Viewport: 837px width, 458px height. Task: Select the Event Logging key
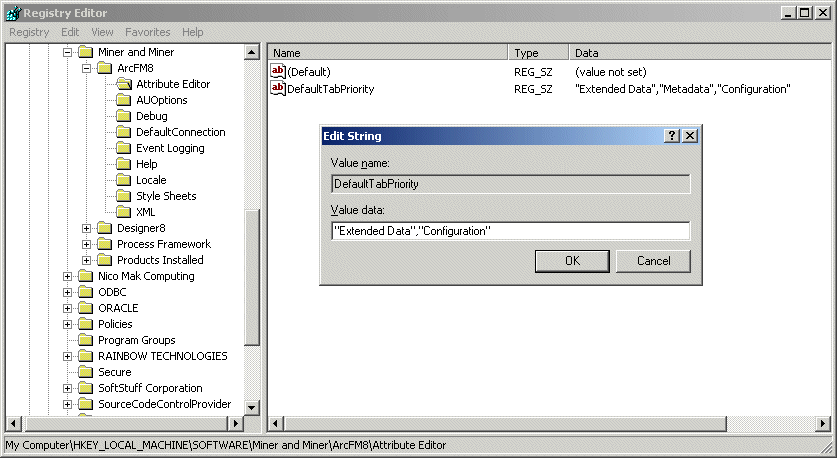pos(170,148)
